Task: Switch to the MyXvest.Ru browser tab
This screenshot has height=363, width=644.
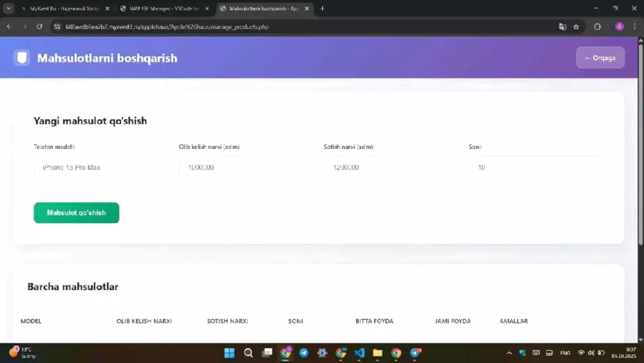Action: tap(62, 9)
